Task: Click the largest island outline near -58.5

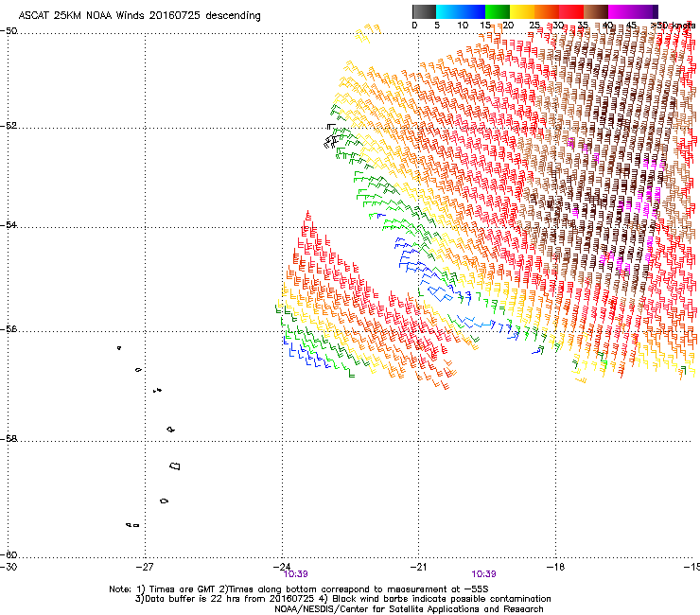Action: (175, 466)
